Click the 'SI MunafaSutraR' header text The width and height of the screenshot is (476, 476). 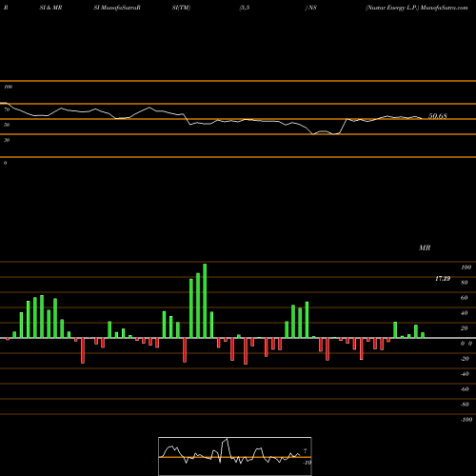[117, 8]
